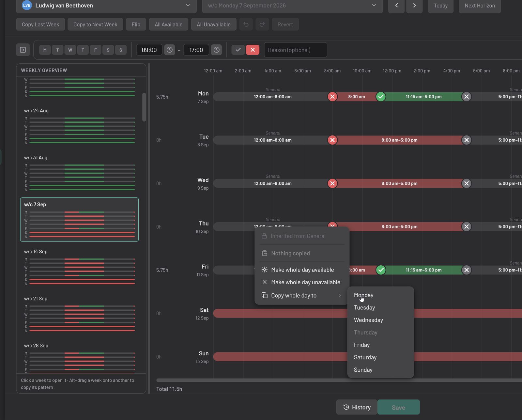Collapse the weekly overview sidebar panel
Screen dimensions: 522x420
pyautogui.click(x=23, y=50)
